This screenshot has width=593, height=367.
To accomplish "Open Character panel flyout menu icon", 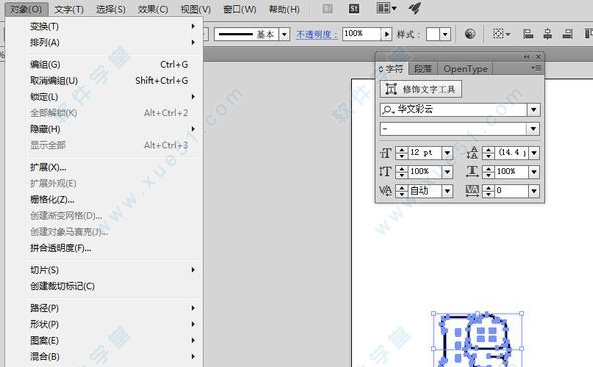I will [537, 68].
